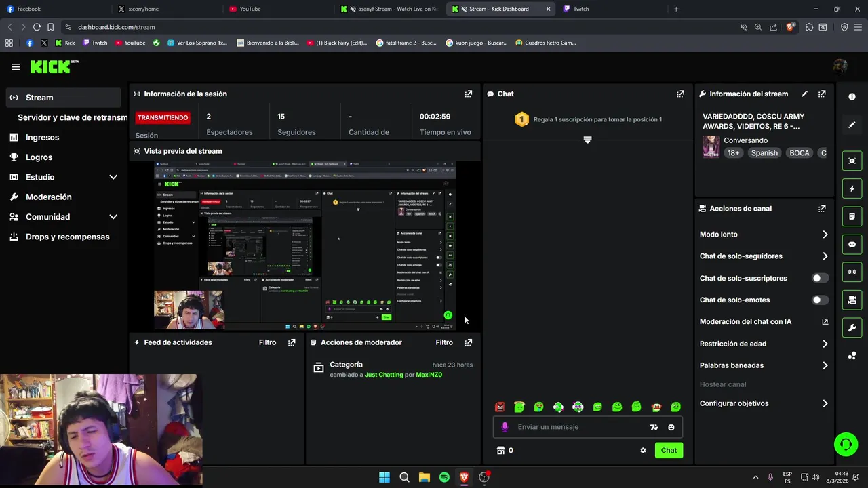The height and width of the screenshot is (488, 868).
Task: Pop out the Acciones de canal panel
Action: 822,209
